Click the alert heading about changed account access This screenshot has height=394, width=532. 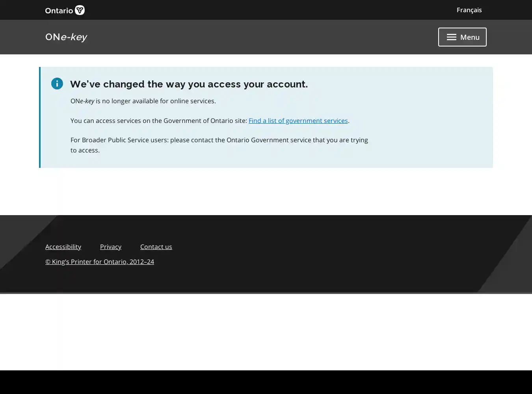point(189,84)
